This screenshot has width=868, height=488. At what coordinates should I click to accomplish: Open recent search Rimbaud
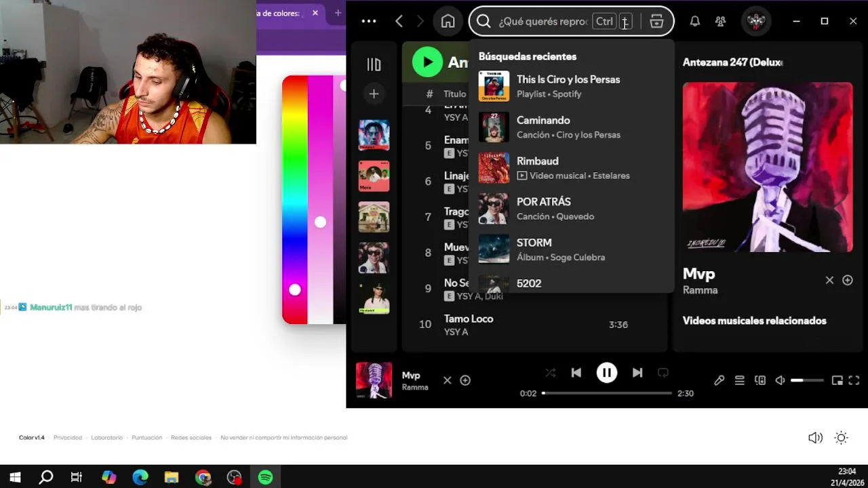571,167
